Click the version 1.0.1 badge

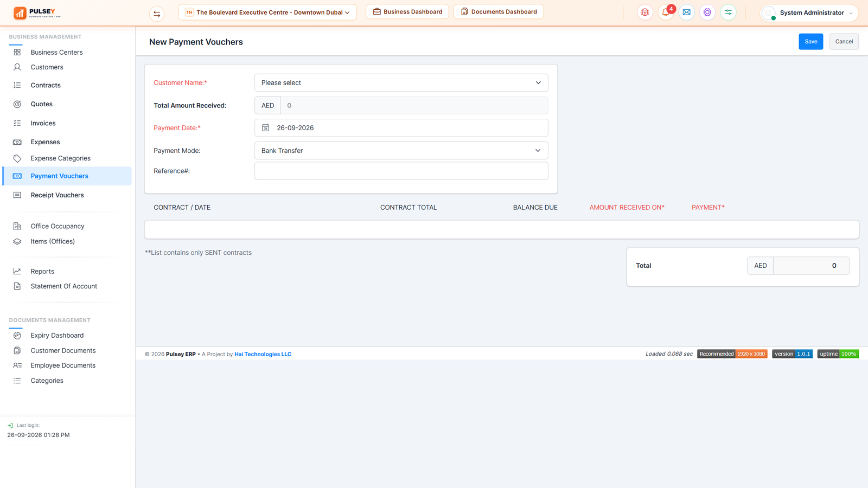pos(792,354)
